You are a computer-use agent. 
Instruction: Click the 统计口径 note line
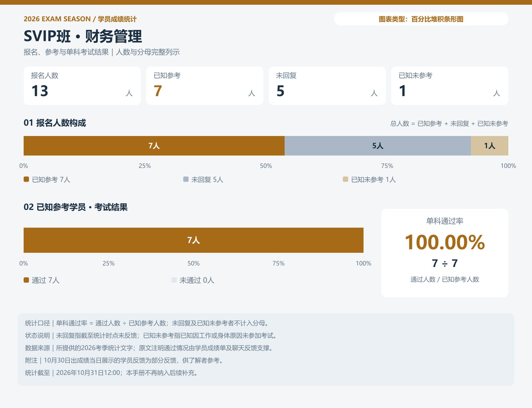click(148, 323)
